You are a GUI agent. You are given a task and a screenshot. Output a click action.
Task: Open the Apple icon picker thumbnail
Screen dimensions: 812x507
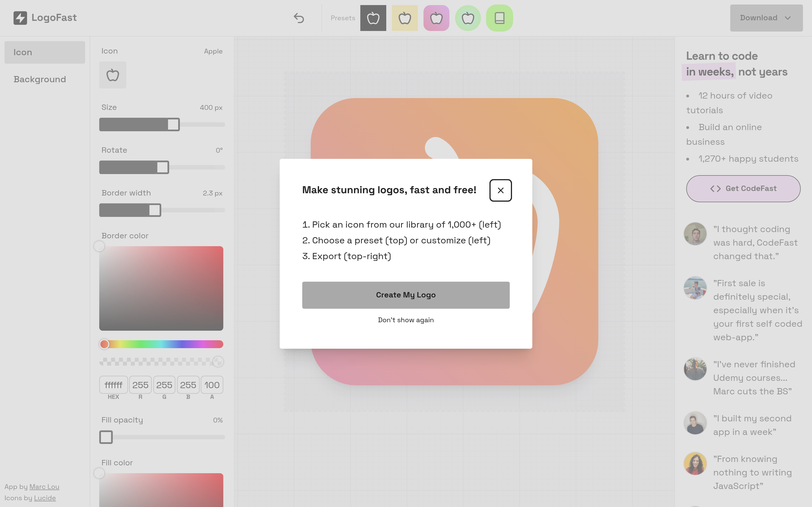[x=113, y=75]
